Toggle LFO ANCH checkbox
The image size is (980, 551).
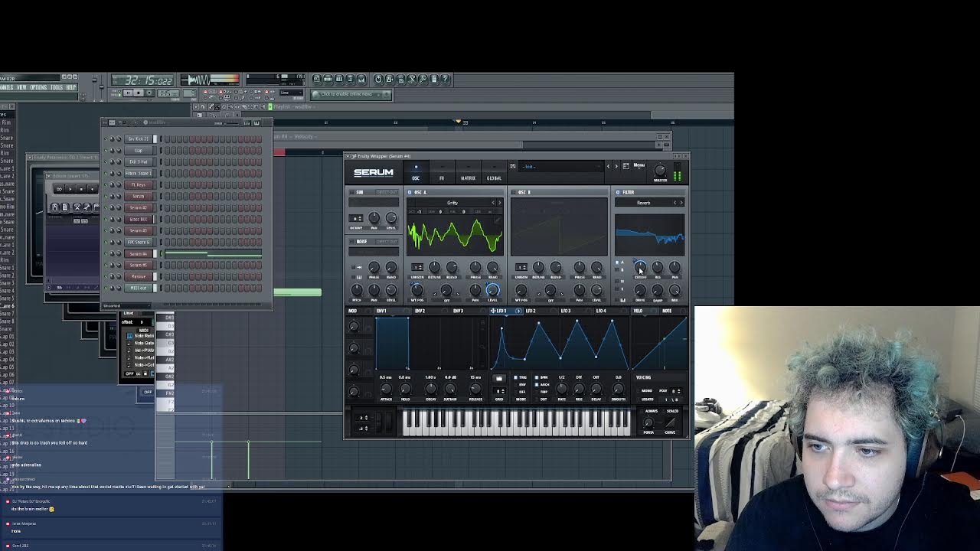(537, 385)
